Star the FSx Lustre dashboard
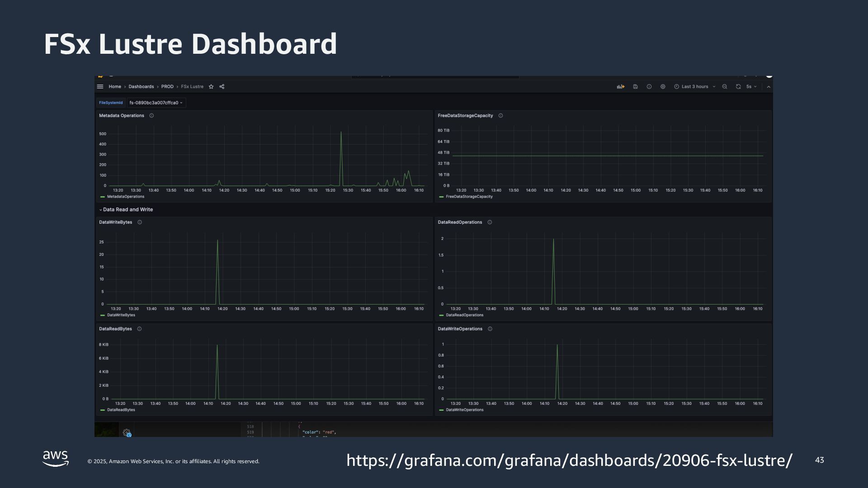The image size is (868, 488). point(211,87)
